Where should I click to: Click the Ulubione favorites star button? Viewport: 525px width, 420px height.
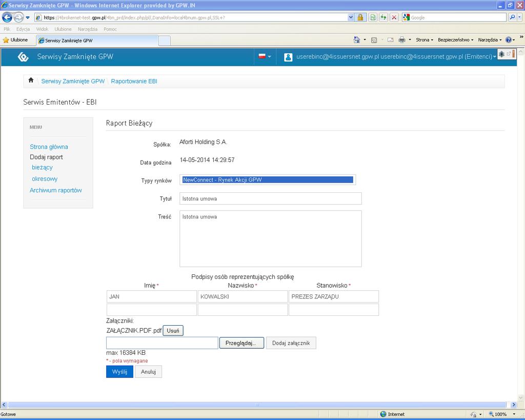point(15,40)
